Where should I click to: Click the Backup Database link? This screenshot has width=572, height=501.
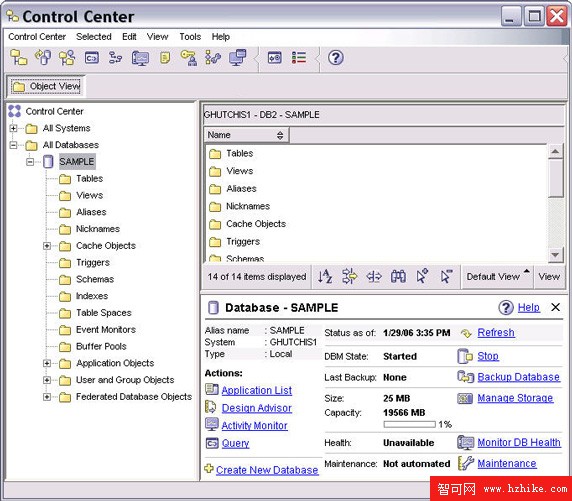click(x=518, y=377)
